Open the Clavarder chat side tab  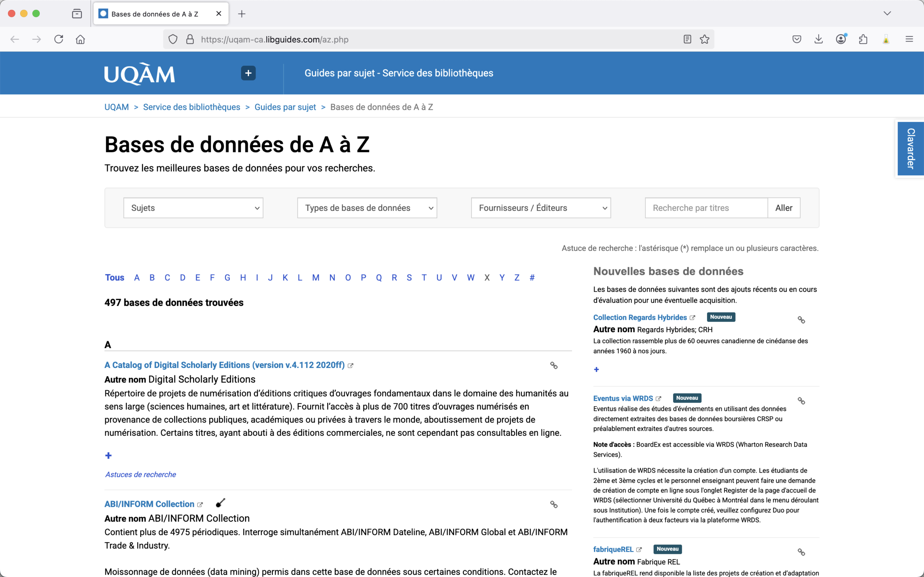[911, 148]
